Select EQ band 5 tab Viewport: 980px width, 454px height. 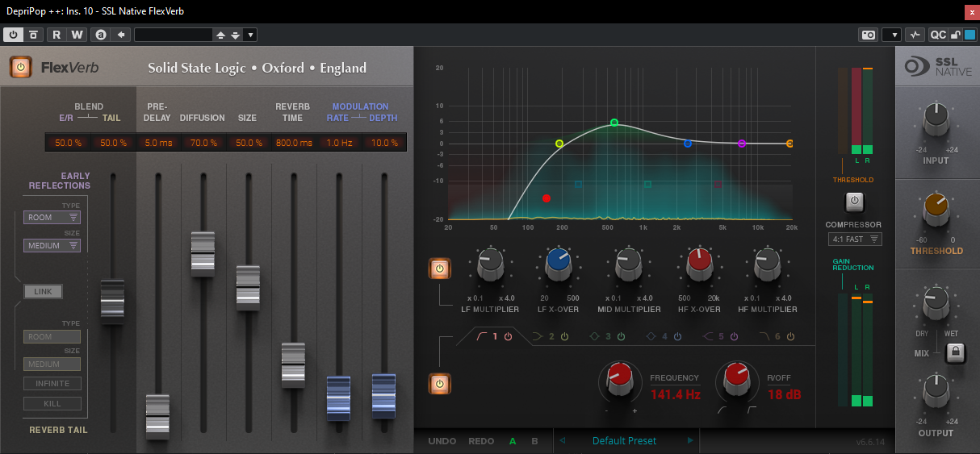tap(720, 336)
